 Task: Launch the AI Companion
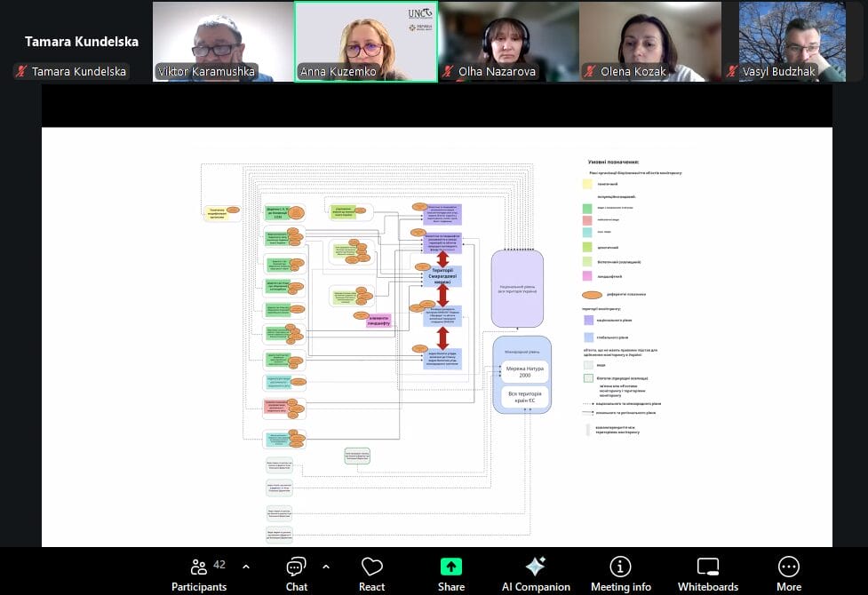[x=535, y=573]
